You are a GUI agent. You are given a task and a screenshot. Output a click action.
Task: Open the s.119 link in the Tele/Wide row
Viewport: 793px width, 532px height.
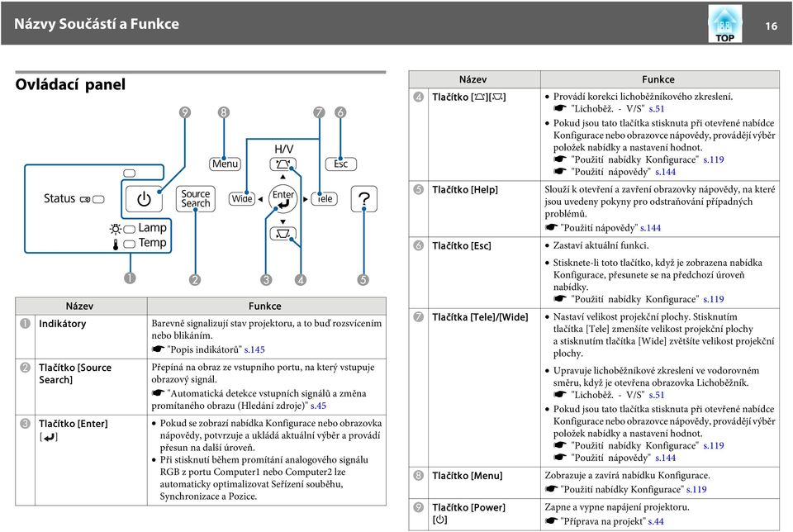tap(714, 446)
